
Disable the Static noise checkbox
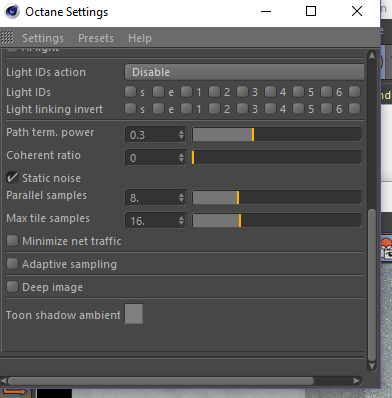pyautogui.click(x=12, y=178)
